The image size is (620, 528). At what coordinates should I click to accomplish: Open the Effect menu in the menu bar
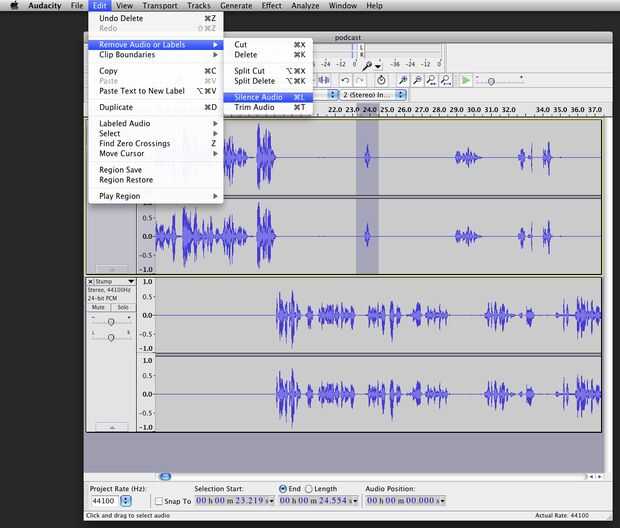(271, 6)
